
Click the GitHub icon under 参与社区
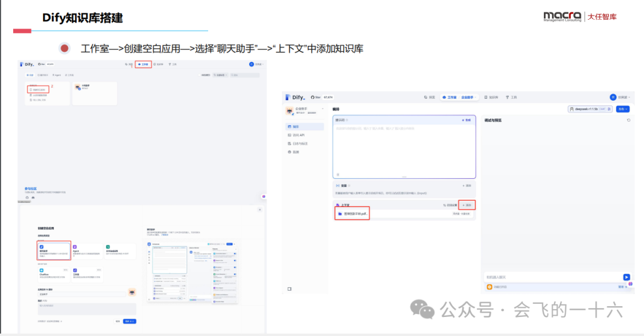click(x=27, y=197)
